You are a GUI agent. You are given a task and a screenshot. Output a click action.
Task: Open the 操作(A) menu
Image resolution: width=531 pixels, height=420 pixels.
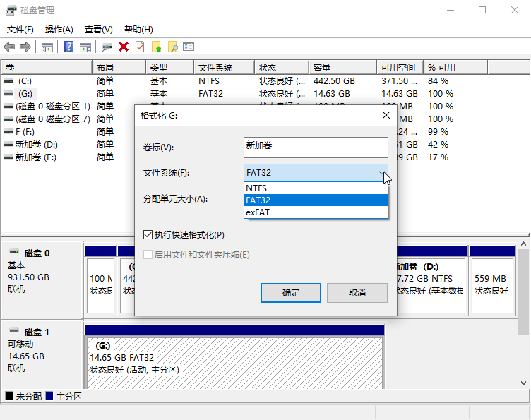(x=59, y=30)
